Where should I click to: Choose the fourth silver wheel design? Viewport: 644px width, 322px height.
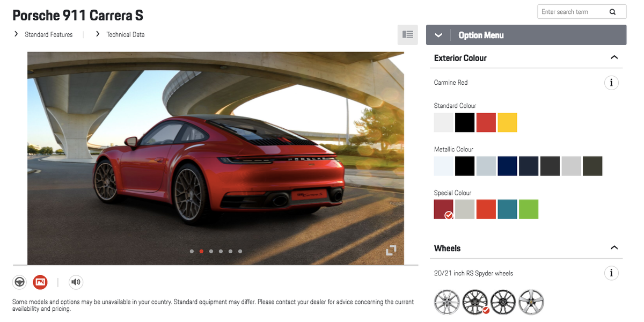click(531, 302)
